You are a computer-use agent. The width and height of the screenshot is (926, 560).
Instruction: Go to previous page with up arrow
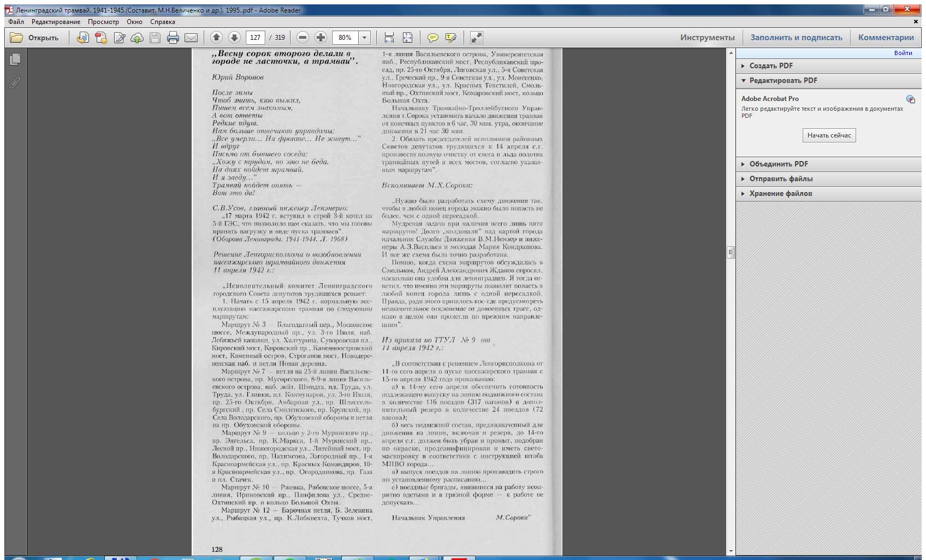(x=216, y=38)
